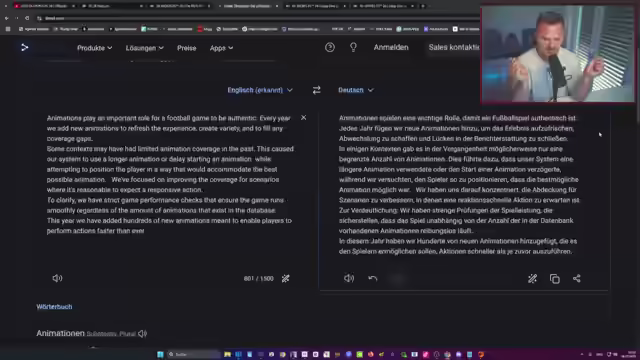Expand the Apps menu
Screen dimensions: 640x360
[222, 48]
